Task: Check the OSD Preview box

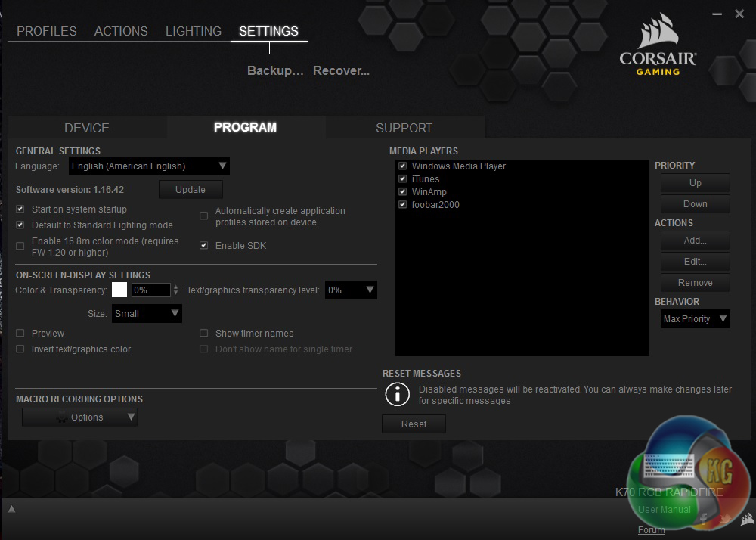Action: coord(20,334)
